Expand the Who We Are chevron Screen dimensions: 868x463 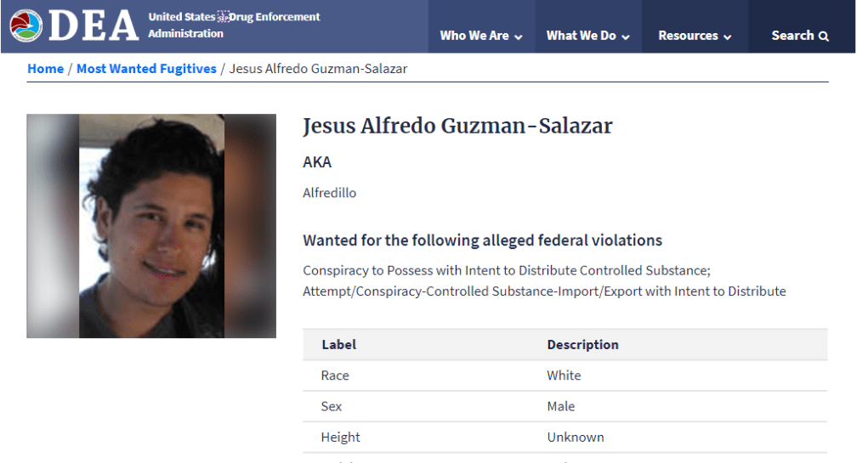[x=519, y=37]
